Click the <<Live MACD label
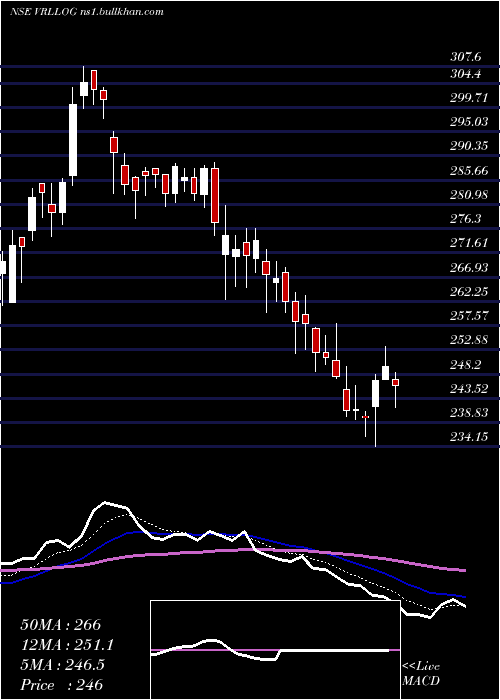Screen dimensions: 500x700 click(x=421, y=673)
